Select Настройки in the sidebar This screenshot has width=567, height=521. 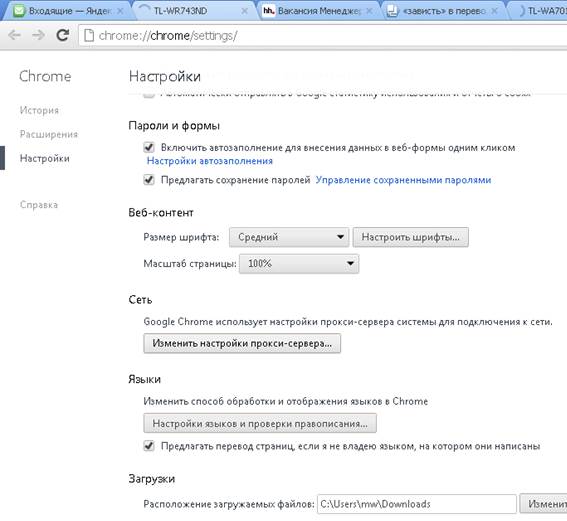(x=45, y=158)
